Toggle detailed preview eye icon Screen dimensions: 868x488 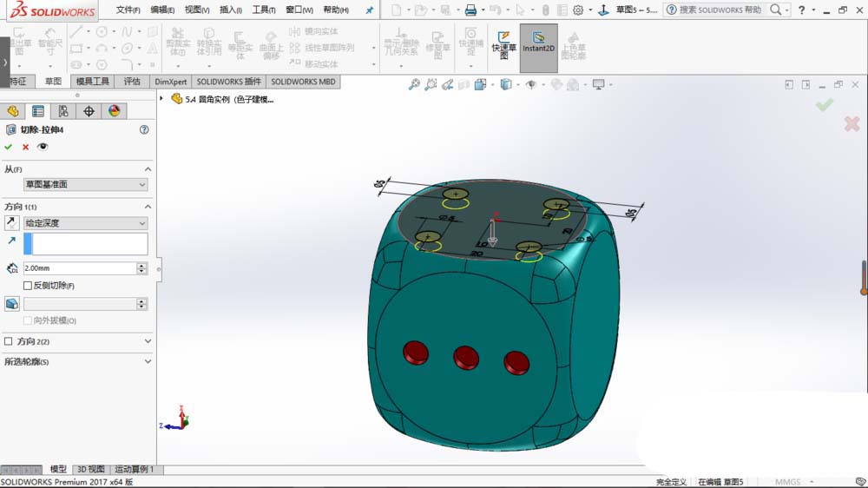(x=43, y=147)
